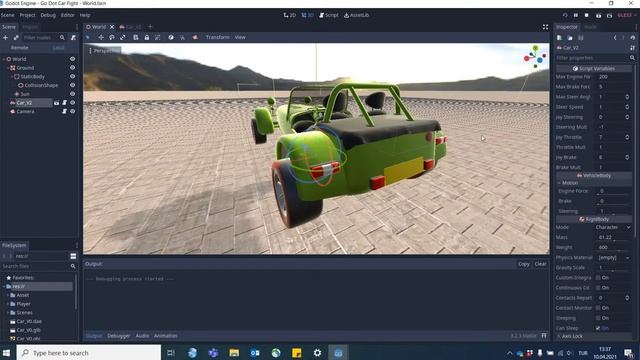Open Perspective view menu in viewport
Screen dimensions: 640x360
pyautogui.click(x=104, y=51)
